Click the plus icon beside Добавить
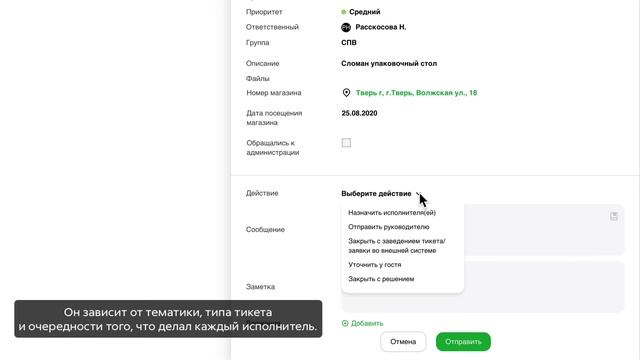Viewport: 640px width, 360px height. 345,323
